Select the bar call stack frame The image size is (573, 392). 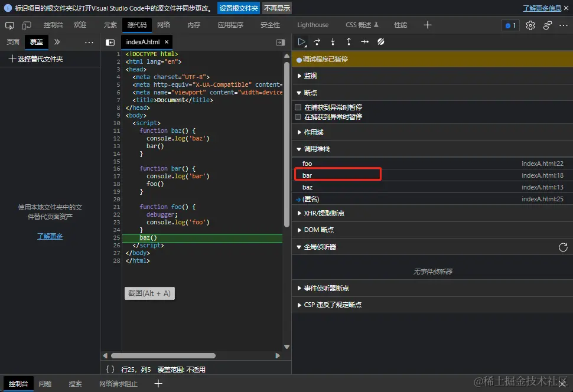point(432,175)
